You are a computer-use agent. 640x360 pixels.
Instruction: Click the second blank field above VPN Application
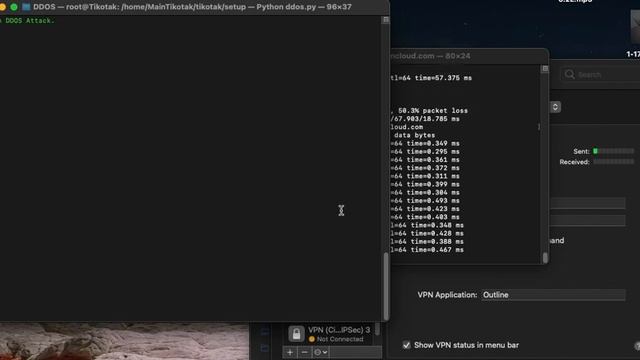point(588,220)
